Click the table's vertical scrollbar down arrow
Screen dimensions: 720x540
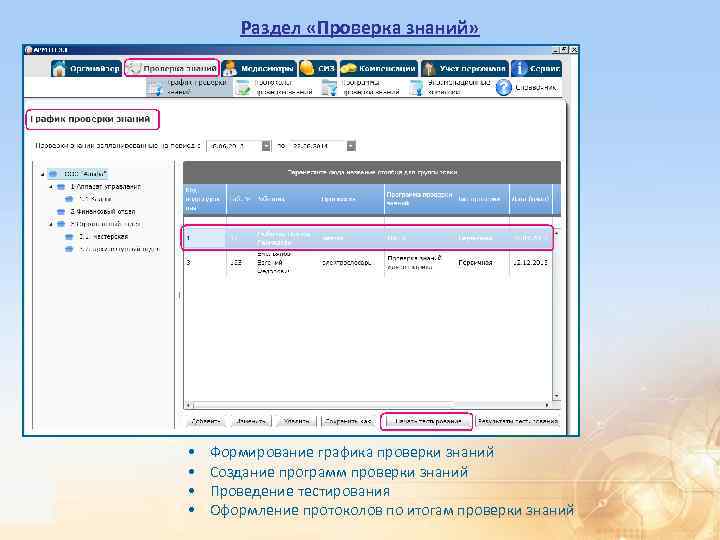[556, 396]
